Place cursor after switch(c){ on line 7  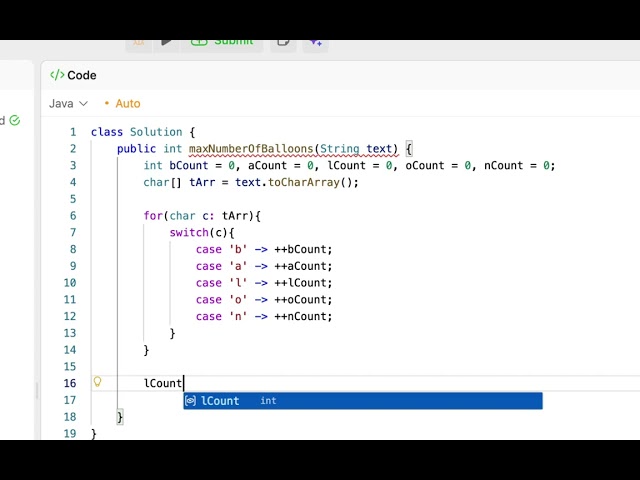coord(235,233)
